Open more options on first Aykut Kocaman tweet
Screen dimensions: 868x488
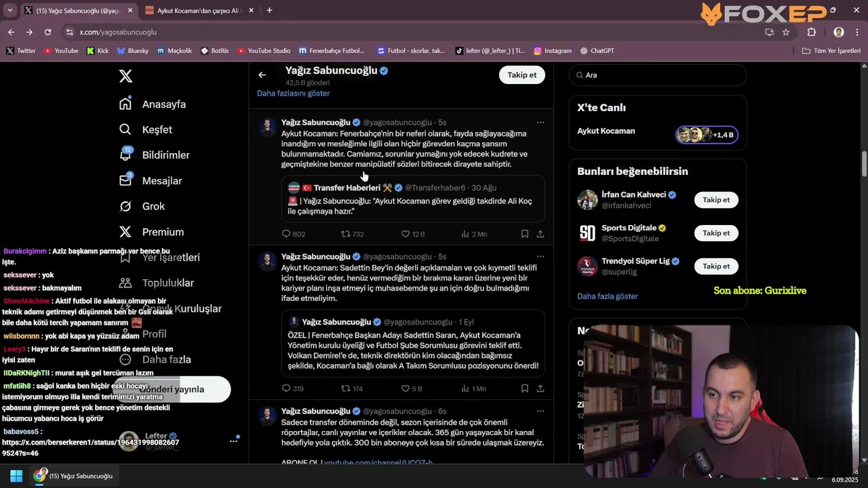[540, 123]
